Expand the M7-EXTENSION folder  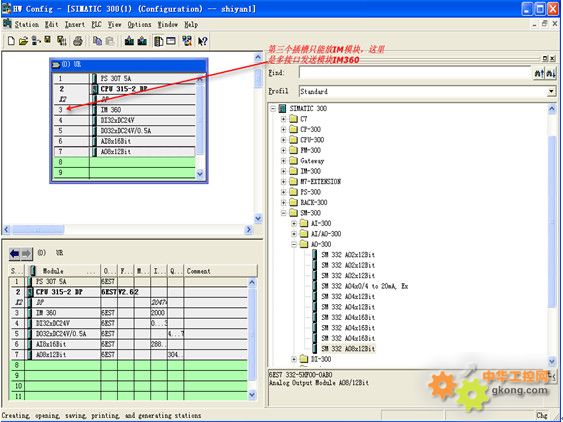283,181
